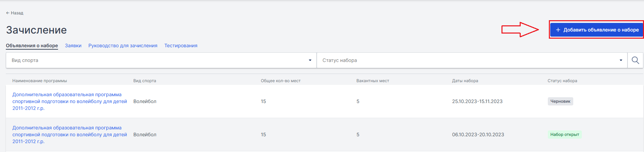Click Добавить объявление о наборе button
Screen dimensions: 644x152
tap(597, 30)
